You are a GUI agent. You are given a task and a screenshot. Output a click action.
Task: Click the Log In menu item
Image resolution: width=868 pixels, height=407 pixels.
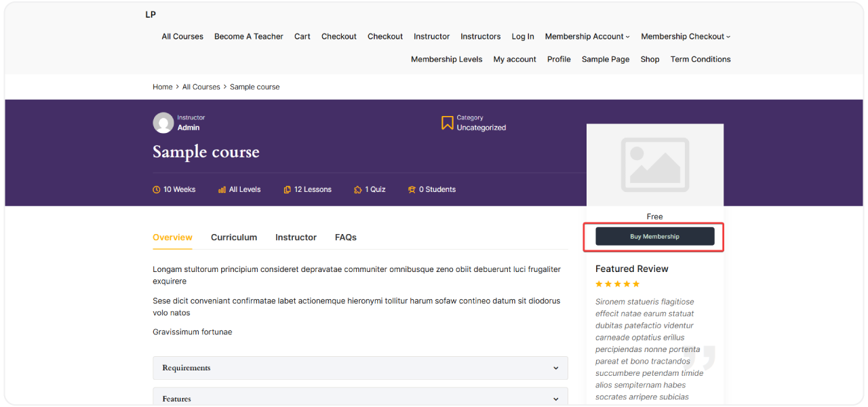[523, 36]
